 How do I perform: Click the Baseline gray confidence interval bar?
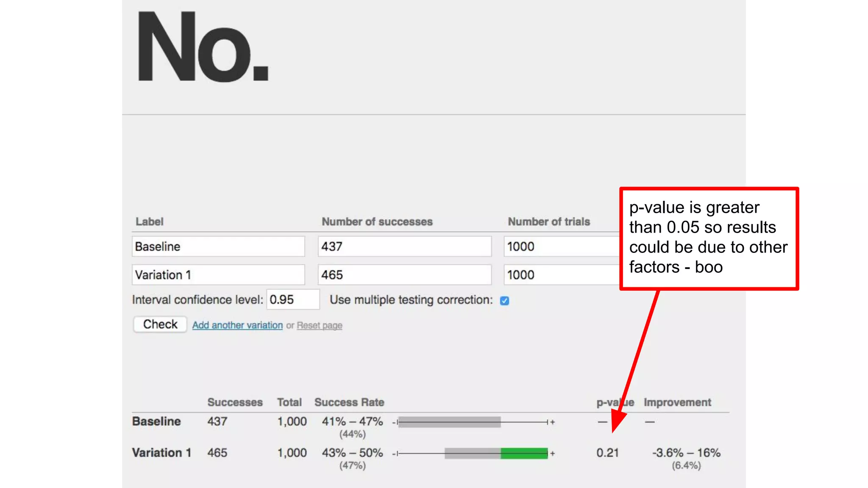450,422
